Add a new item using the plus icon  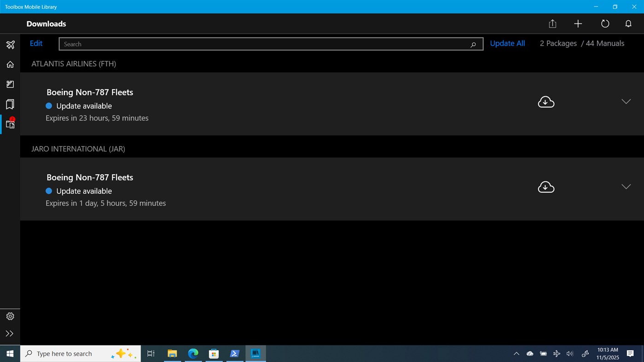[x=578, y=23]
